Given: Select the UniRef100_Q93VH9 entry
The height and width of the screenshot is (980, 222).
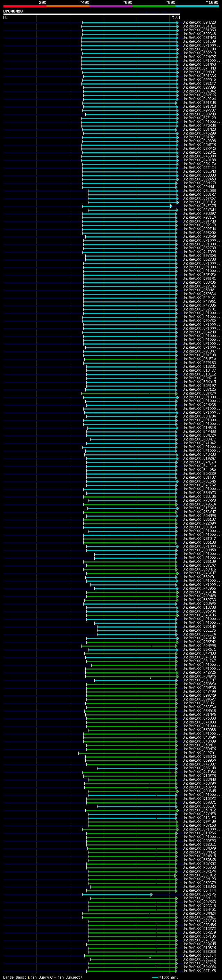Looking at the screenshot, I should pyautogui.click(x=199, y=114).
